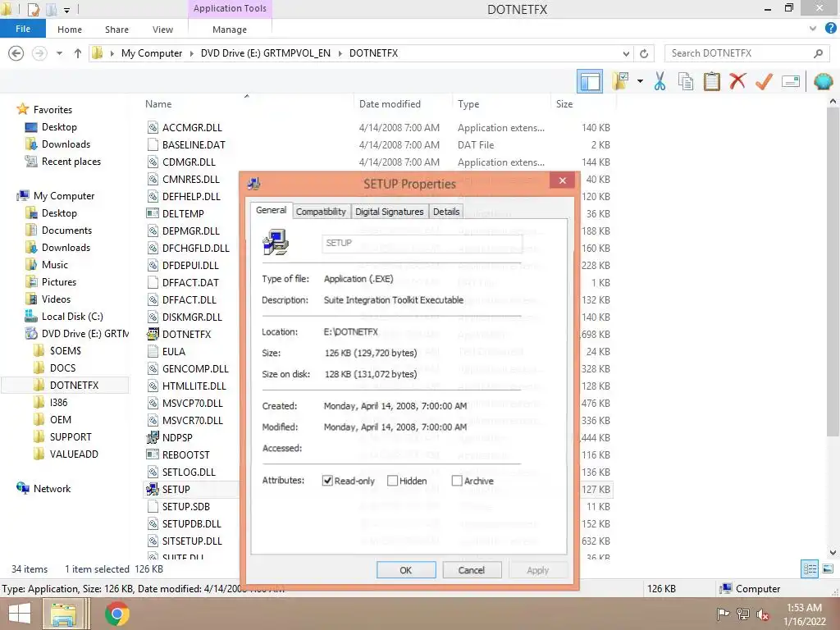Open the Manage ribbon tab
Viewport: 840px width, 630px height.
[230, 30]
